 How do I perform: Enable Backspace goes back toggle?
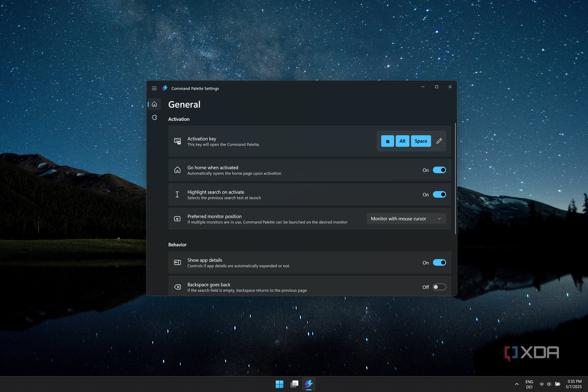point(439,287)
